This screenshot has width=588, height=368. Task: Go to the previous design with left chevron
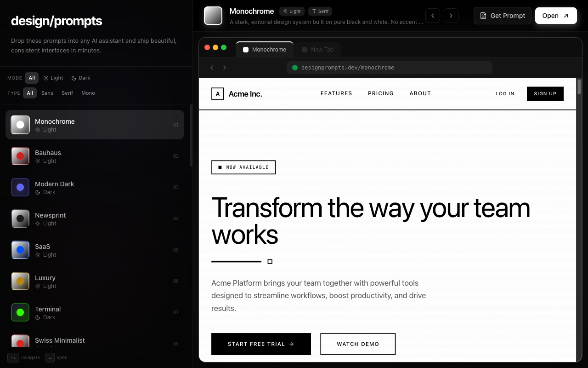433,16
